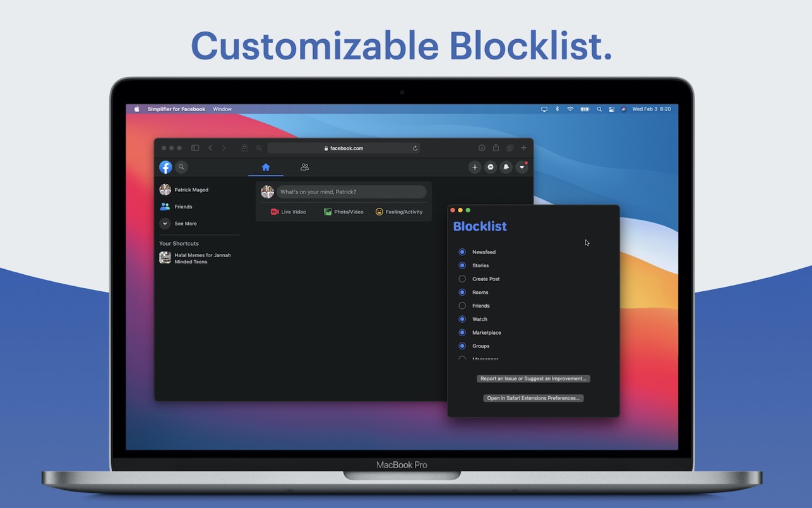Open the Simplifier for Facebook app menu
The image size is (812, 508).
[x=176, y=109]
